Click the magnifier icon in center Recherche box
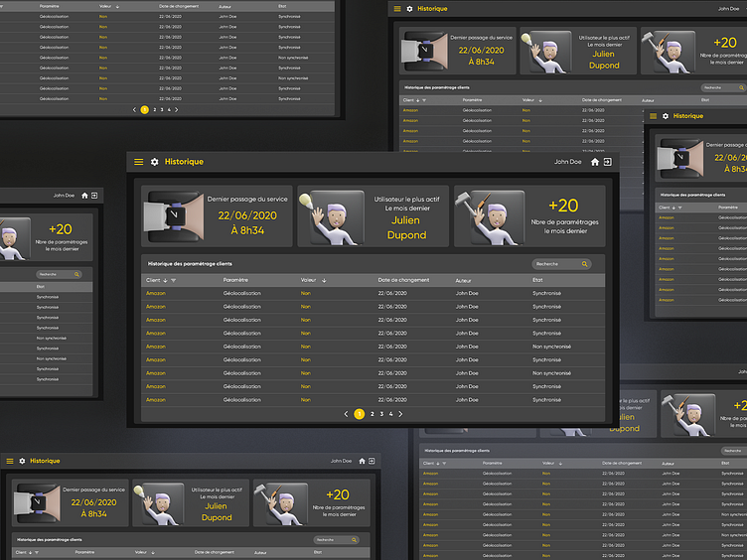Screen dimensions: 747x560 (585, 264)
